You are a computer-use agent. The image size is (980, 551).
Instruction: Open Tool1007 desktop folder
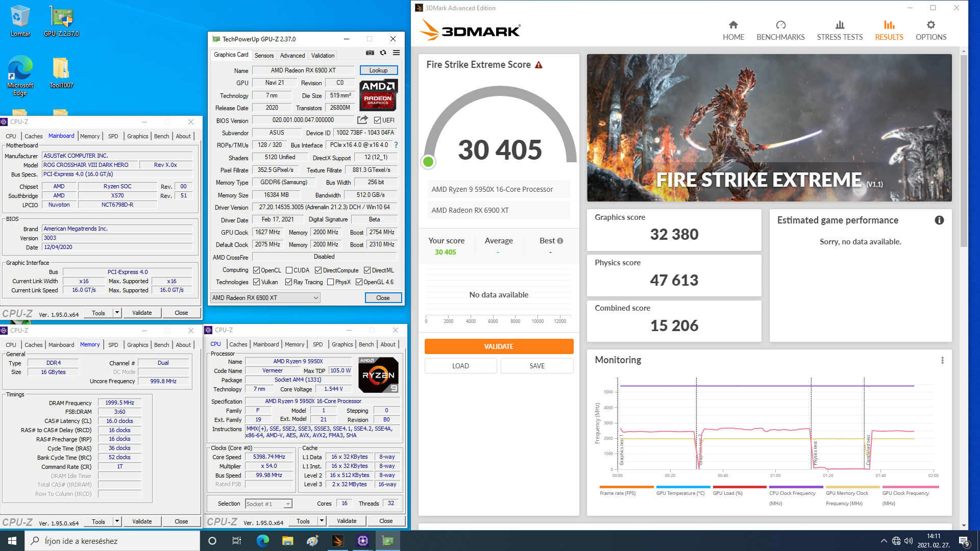click(61, 72)
